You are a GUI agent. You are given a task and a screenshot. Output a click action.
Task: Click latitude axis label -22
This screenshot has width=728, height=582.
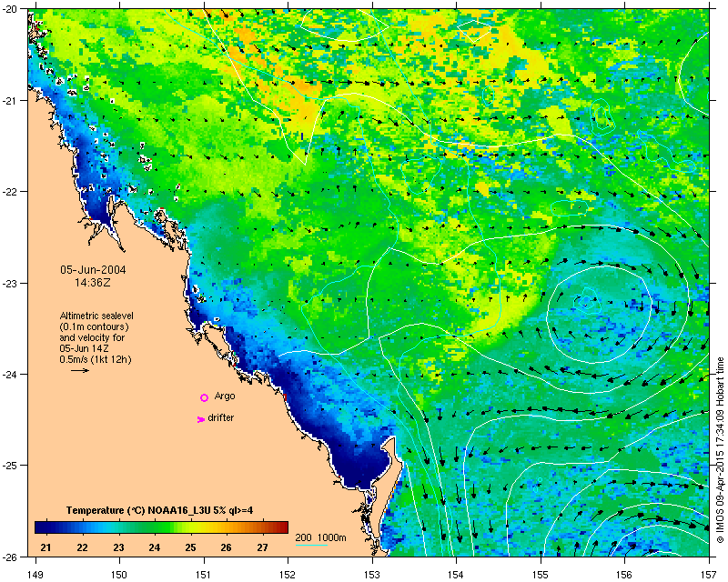pos(9,192)
